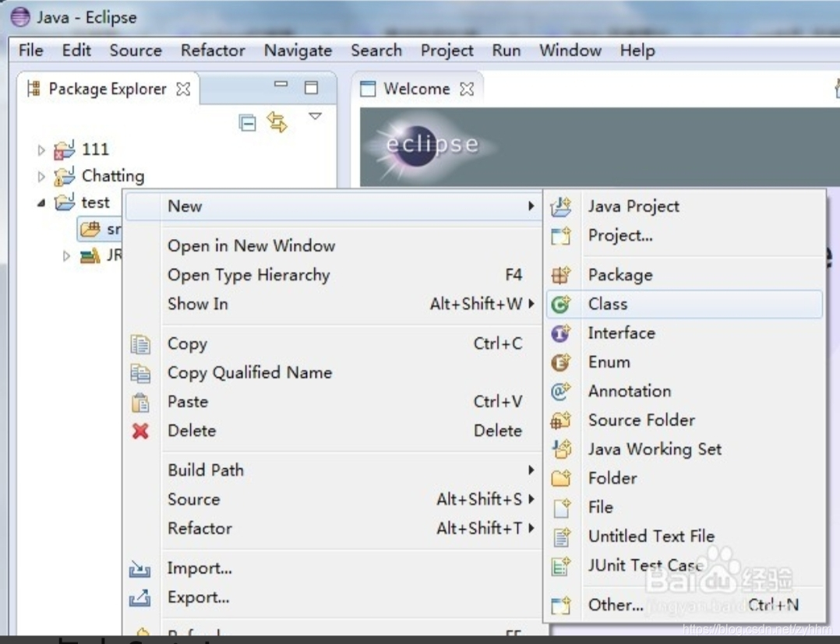Switch to the Welcome tab
Viewport: 840px width, 644px height.
pyautogui.click(x=416, y=89)
